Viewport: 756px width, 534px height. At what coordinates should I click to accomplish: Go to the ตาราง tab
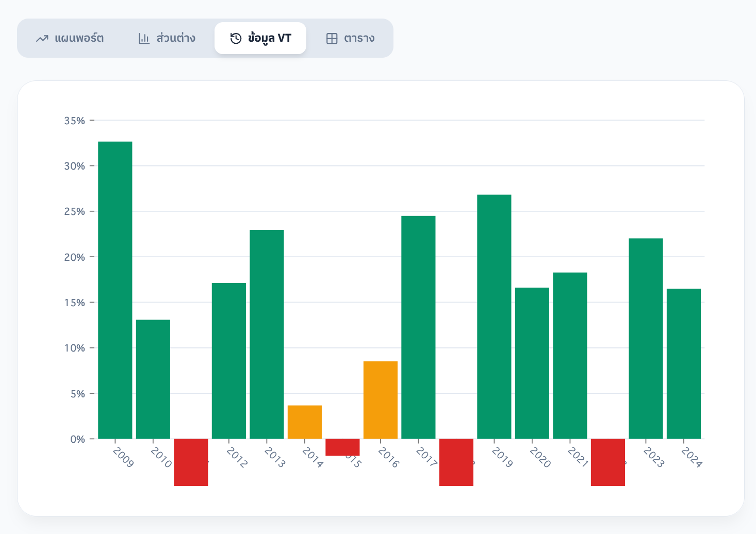click(x=350, y=38)
